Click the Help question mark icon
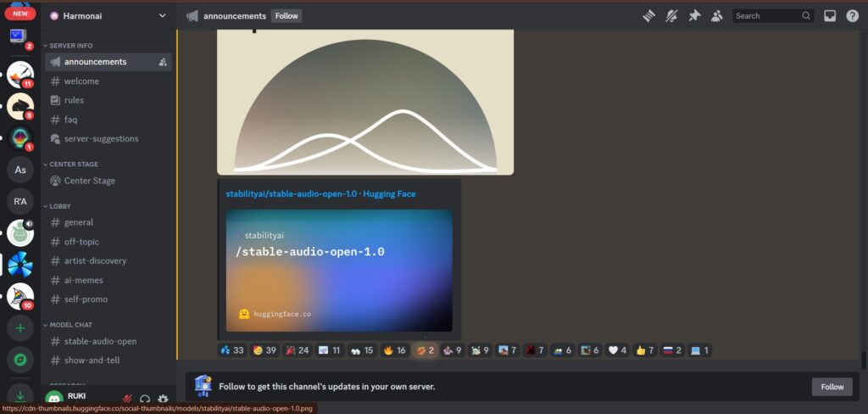The height and width of the screenshot is (414, 868). coord(852,15)
